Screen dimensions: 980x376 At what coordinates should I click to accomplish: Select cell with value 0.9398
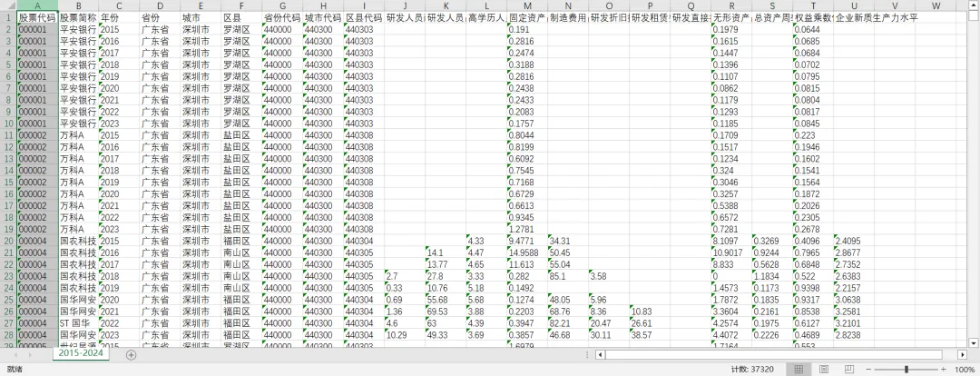[812, 288]
